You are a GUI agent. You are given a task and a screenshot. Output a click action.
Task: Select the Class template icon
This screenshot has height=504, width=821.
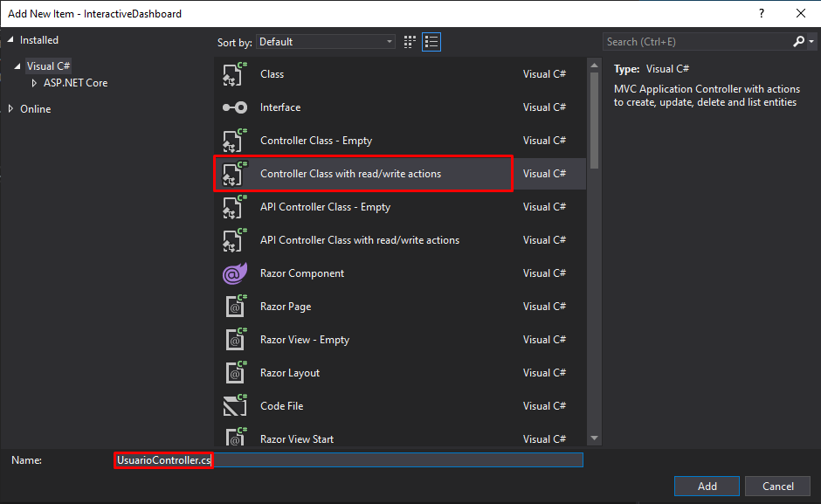click(235, 74)
